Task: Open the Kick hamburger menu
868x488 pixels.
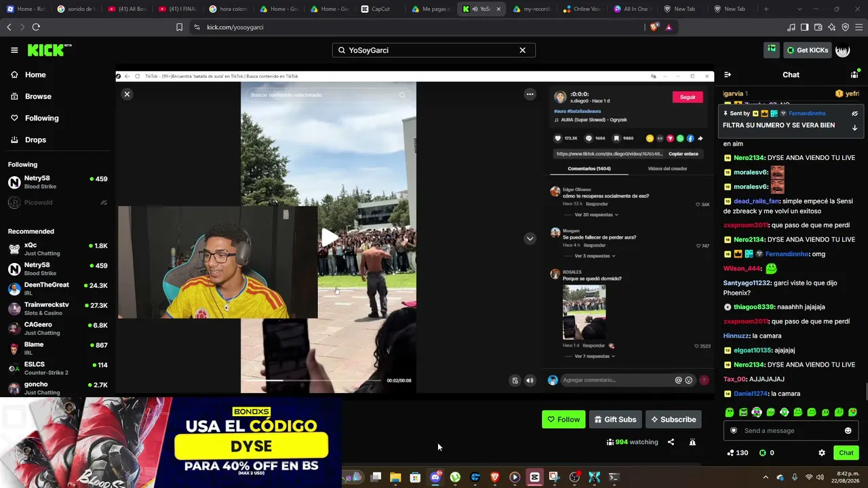Action: (14, 50)
